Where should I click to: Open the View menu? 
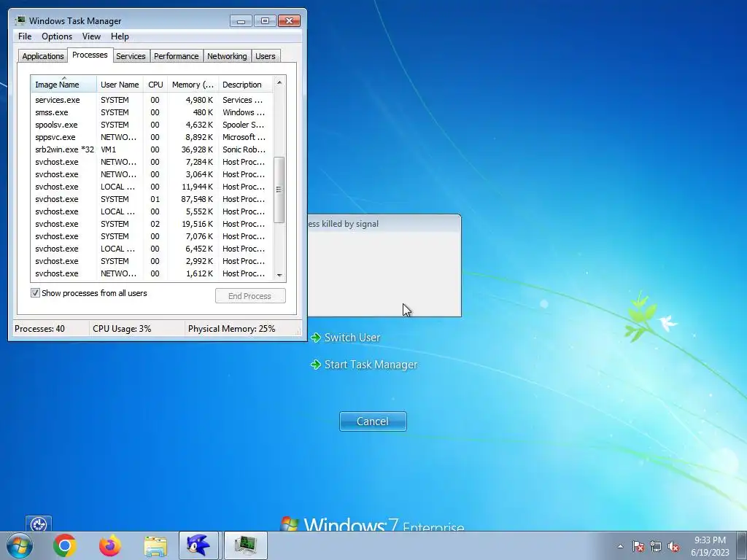(x=91, y=36)
